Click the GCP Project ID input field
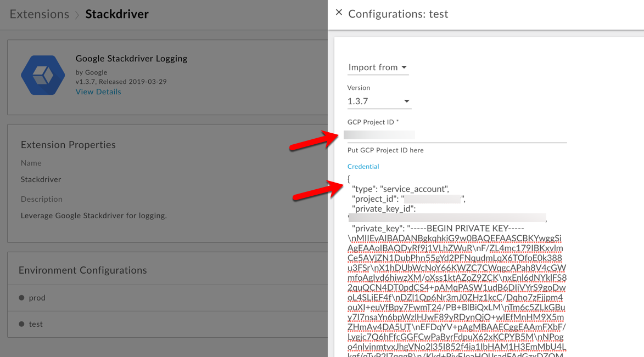Screen dimensions: 644x357 [x=457, y=135]
